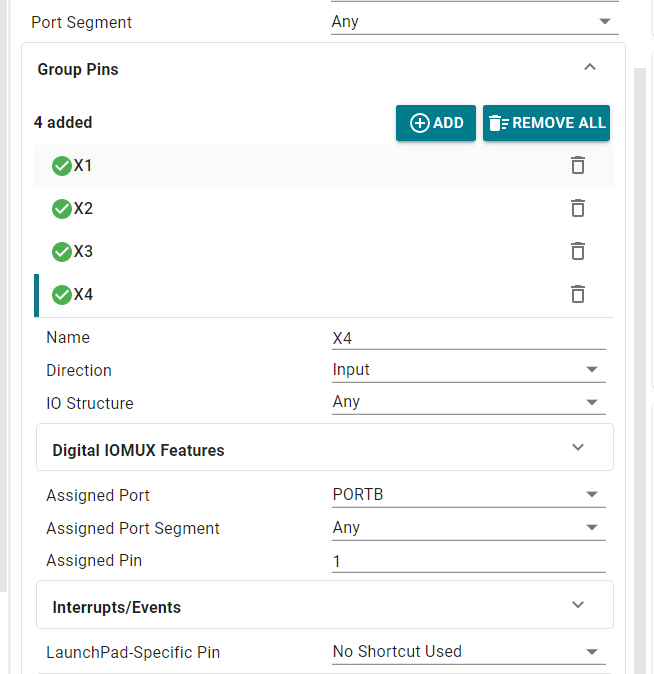Click the 'Group Pins' heading
This screenshot has height=674, width=654.
pyautogui.click(x=78, y=69)
